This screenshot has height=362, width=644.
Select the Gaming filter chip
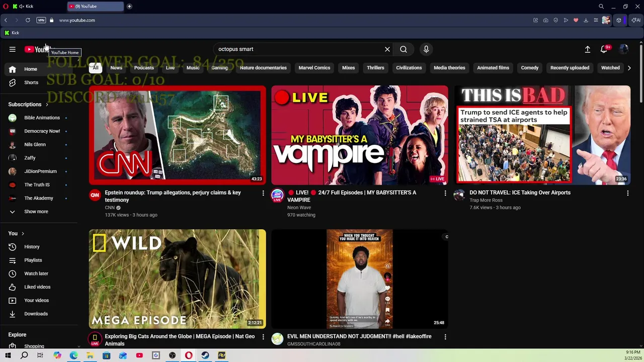point(219,68)
